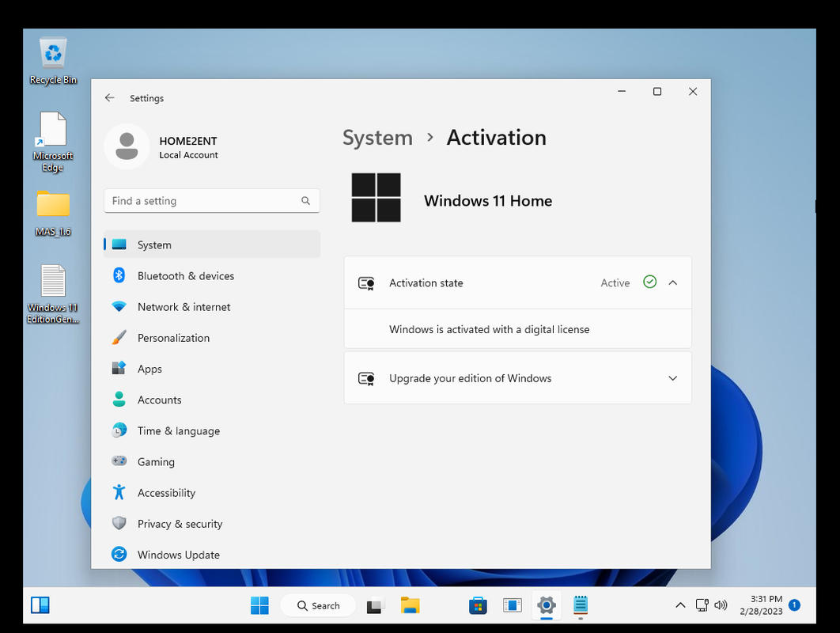840x633 pixels.
Task: Click the Privacy shield icon
Action: click(x=119, y=523)
